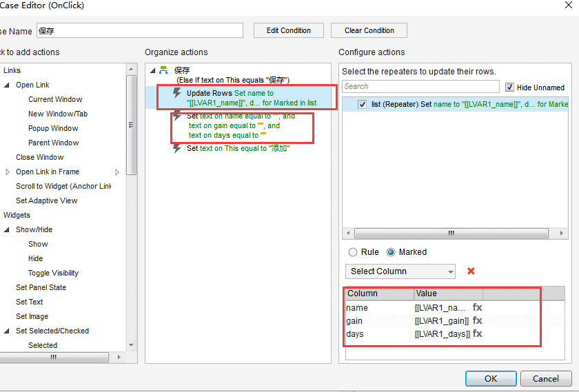Select the Set text on name action
The image size is (579, 392).
click(241, 125)
